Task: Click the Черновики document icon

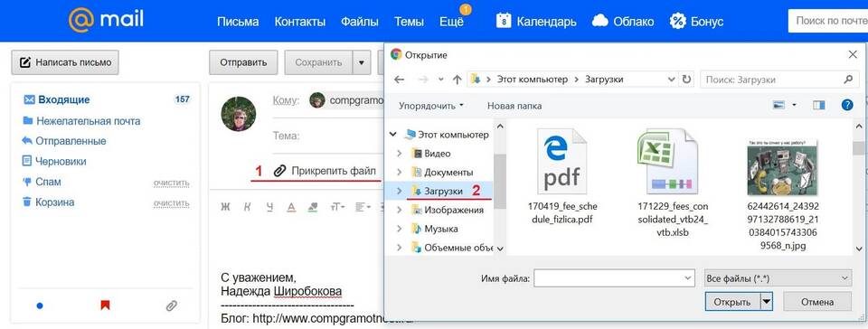Action: pos(26,161)
